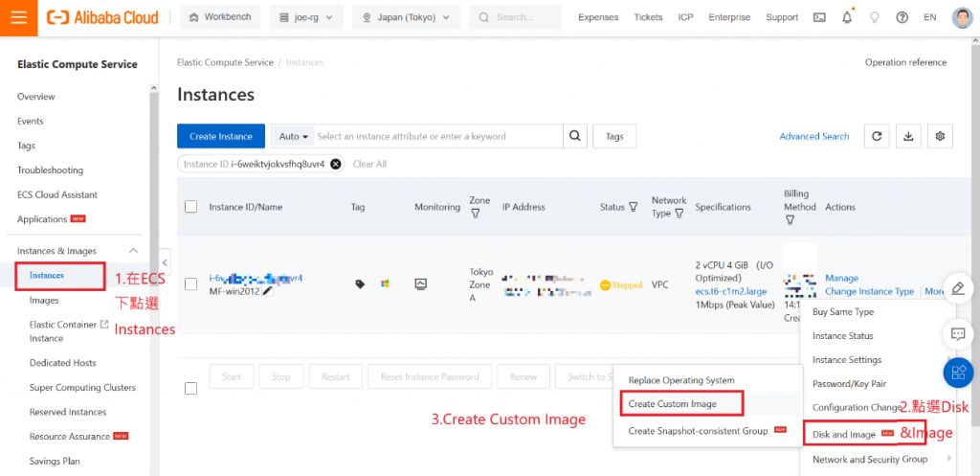980x476 pixels.
Task: Open the user avatar menu
Action: (963, 17)
